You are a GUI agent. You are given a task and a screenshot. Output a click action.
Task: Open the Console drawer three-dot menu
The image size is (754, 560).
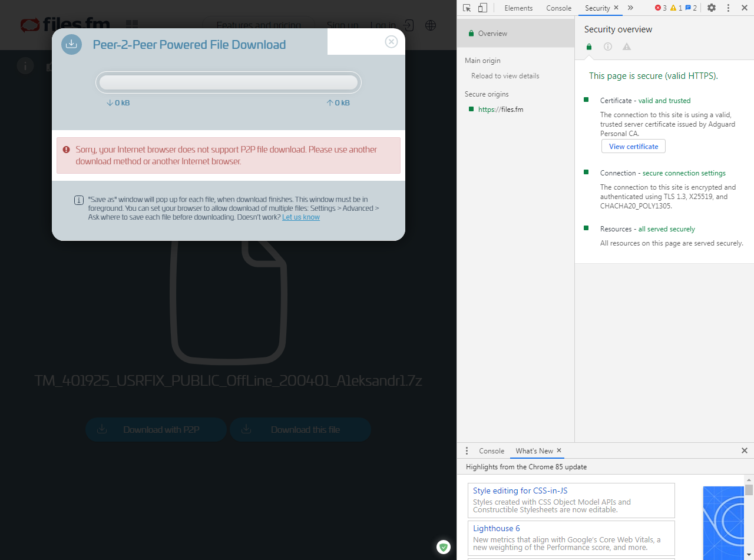click(x=467, y=450)
